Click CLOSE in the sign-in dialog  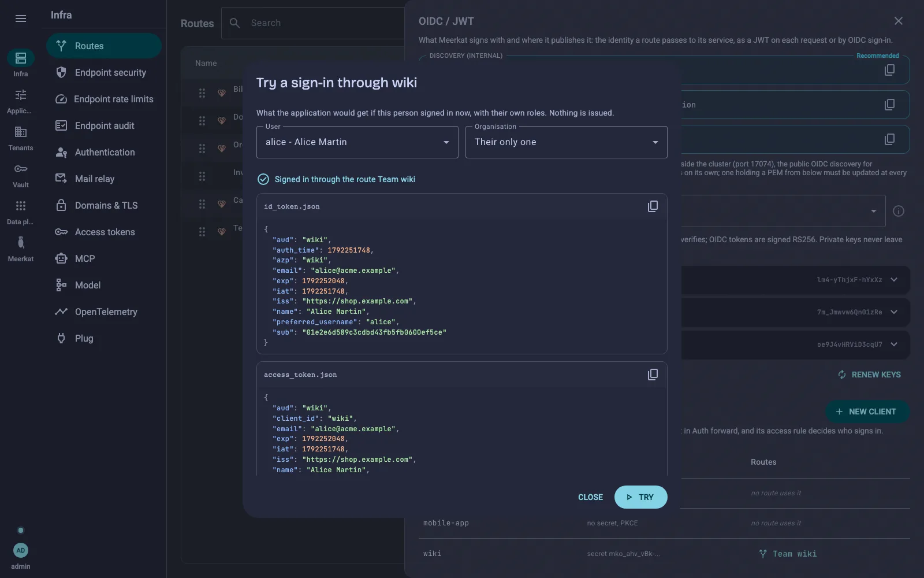click(x=590, y=497)
